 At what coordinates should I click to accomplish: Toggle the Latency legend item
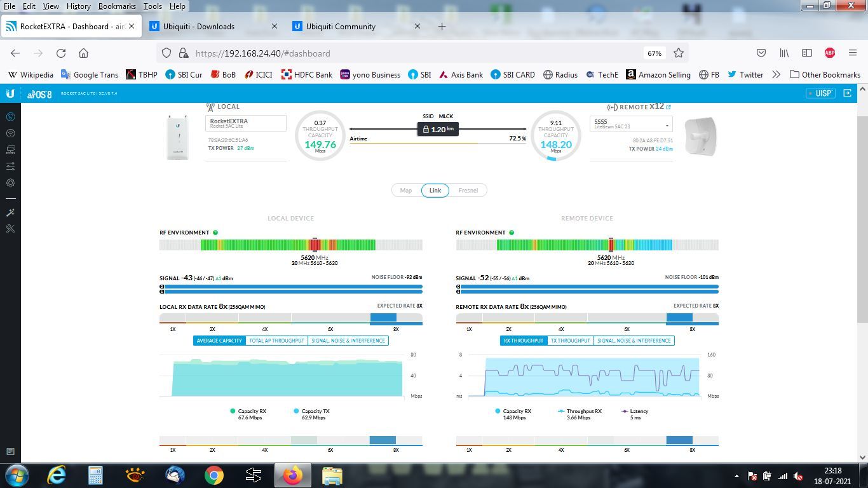(635, 414)
